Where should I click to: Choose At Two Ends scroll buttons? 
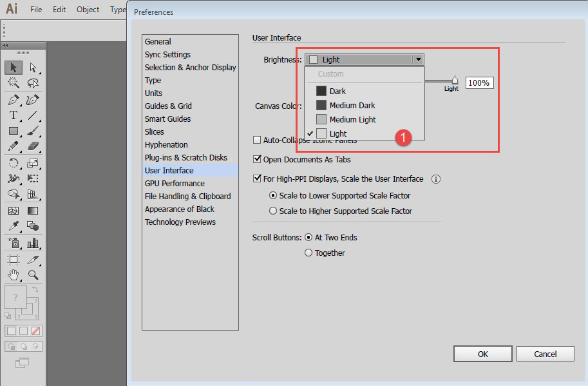[308, 237]
